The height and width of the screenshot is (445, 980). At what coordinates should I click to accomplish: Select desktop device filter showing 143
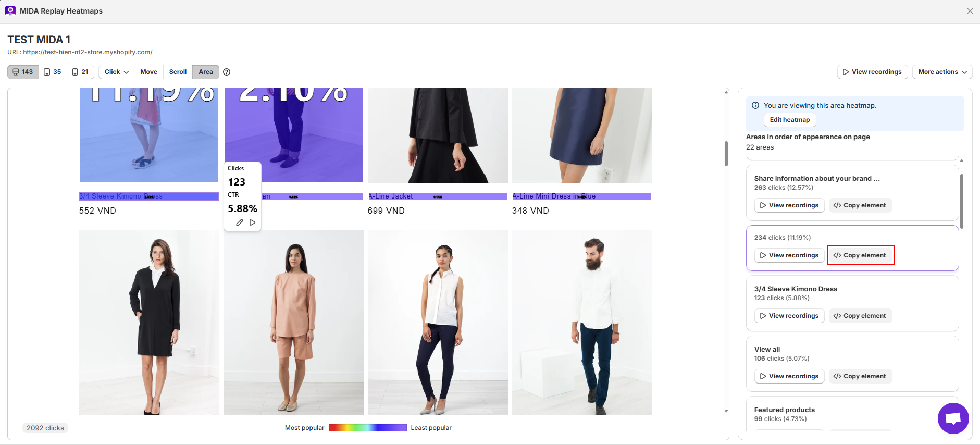tap(23, 72)
